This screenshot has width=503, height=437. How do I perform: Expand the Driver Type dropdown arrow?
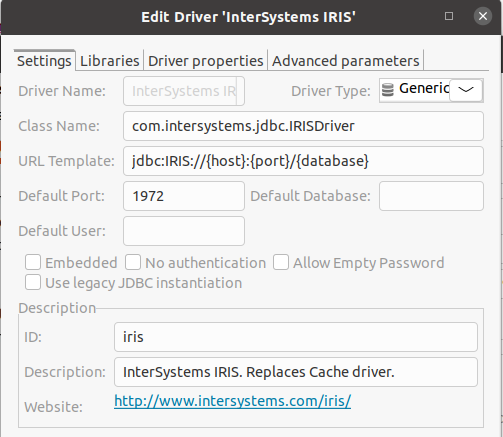click(466, 90)
